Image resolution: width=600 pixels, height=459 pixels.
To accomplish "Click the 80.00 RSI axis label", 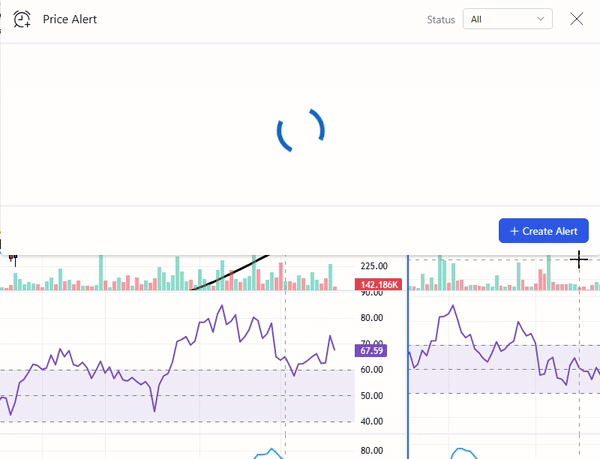I will coord(372,318).
